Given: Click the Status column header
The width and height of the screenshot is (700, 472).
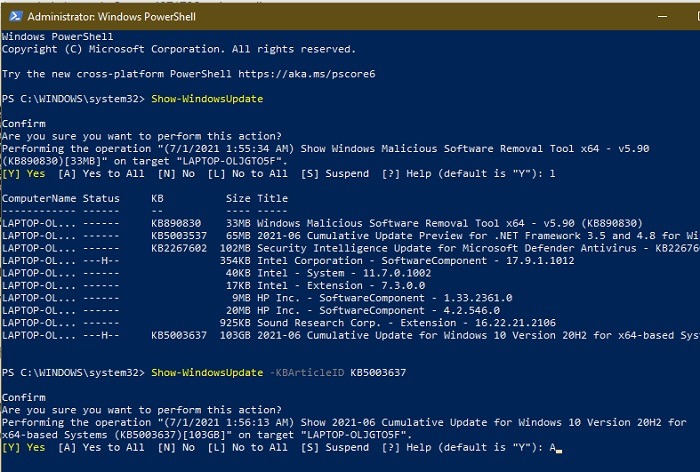Looking at the screenshot, I should pos(101,198).
